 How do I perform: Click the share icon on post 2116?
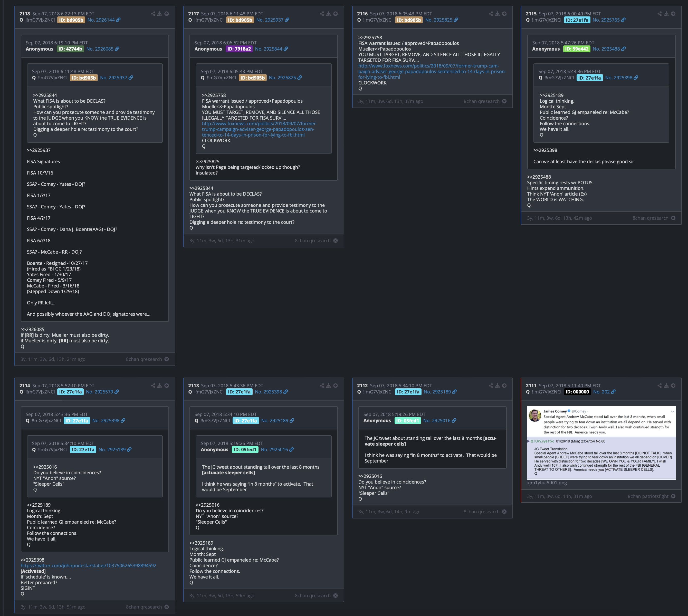coord(491,14)
